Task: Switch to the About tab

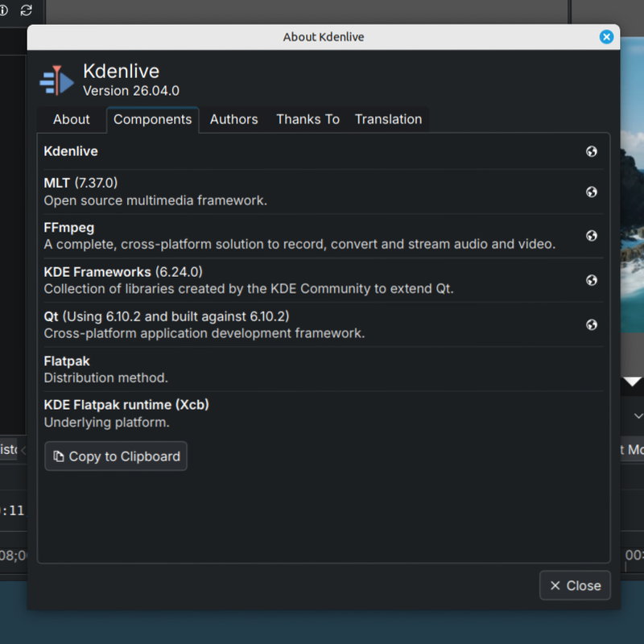Action: click(x=71, y=119)
